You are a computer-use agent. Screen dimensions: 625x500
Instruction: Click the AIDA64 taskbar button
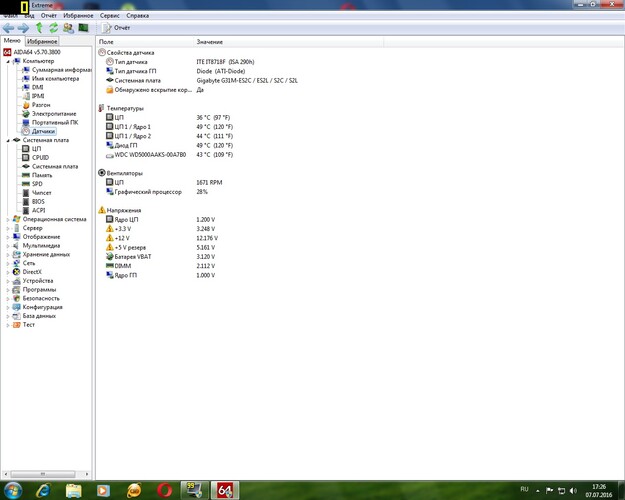pyautogui.click(x=225, y=490)
